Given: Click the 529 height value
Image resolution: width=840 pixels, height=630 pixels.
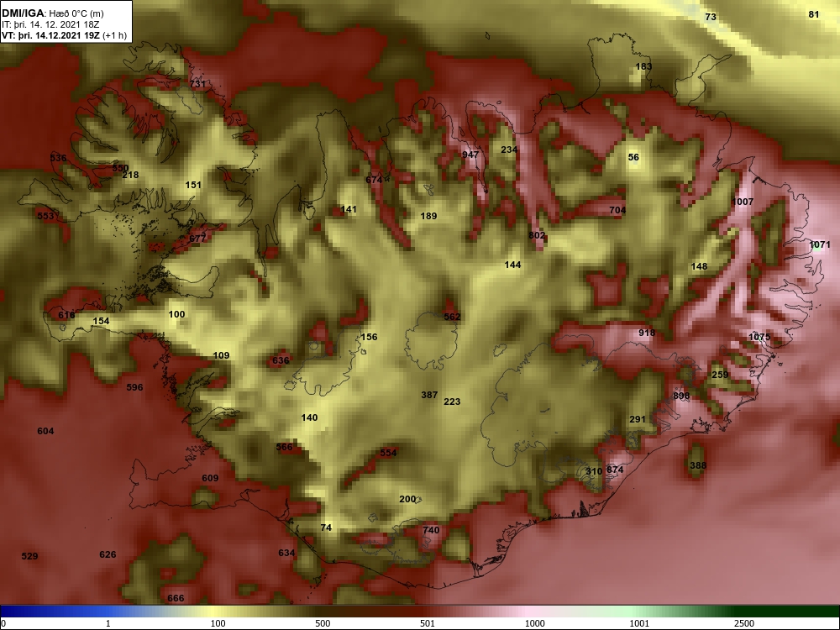Looking at the screenshot, I should 29,556.
